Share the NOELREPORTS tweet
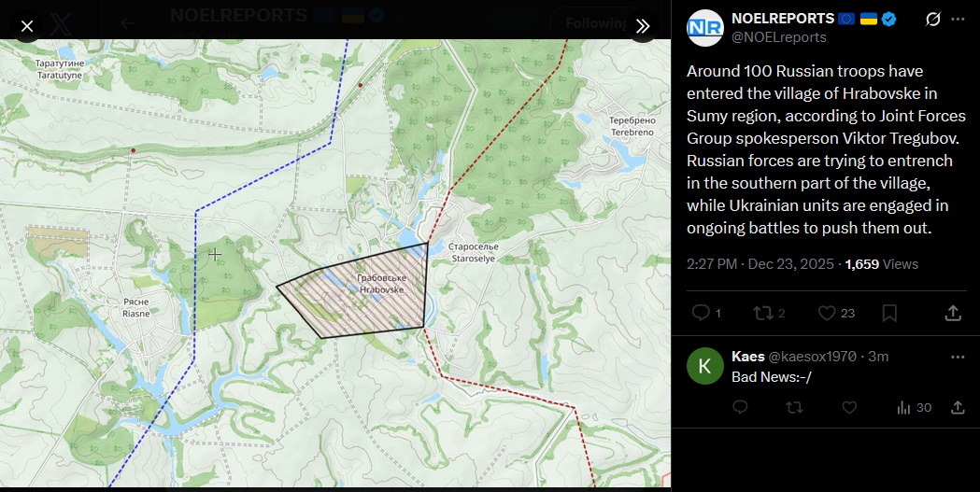Image resolution: width=980 pixels, height=492 pixels. tap(953, 313)
